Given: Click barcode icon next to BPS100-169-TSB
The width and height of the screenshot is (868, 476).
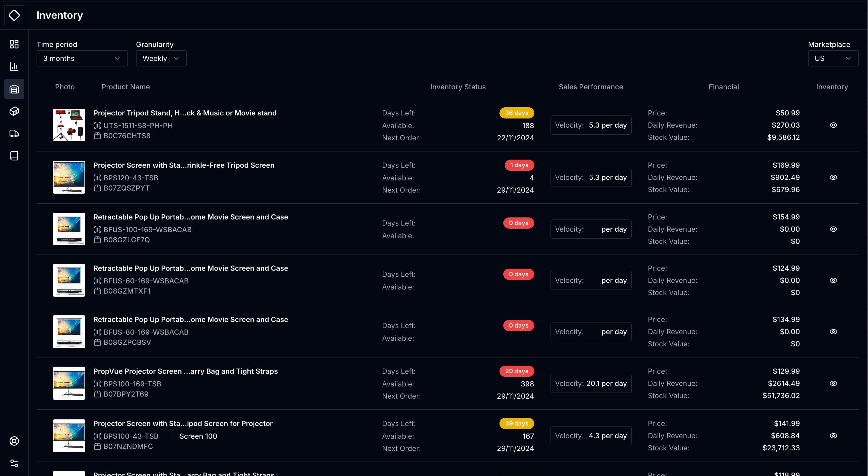Looking at the screenshot, I should click(97, 384).
